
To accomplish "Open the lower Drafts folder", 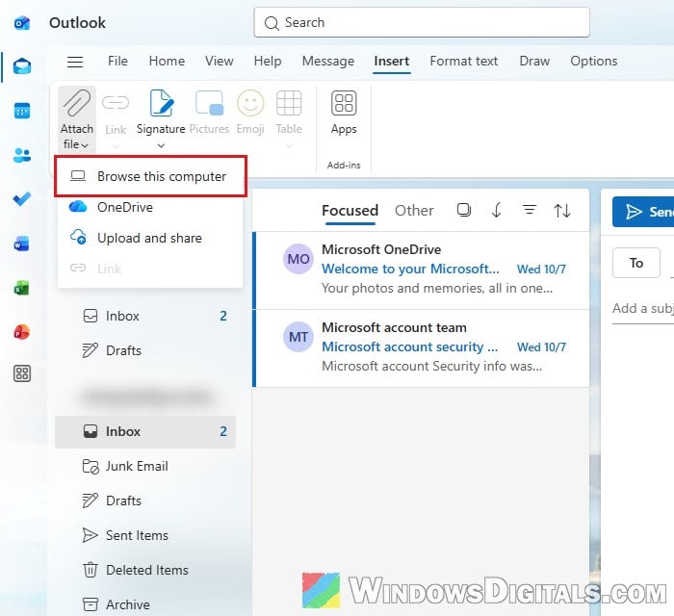I will 146,500.
